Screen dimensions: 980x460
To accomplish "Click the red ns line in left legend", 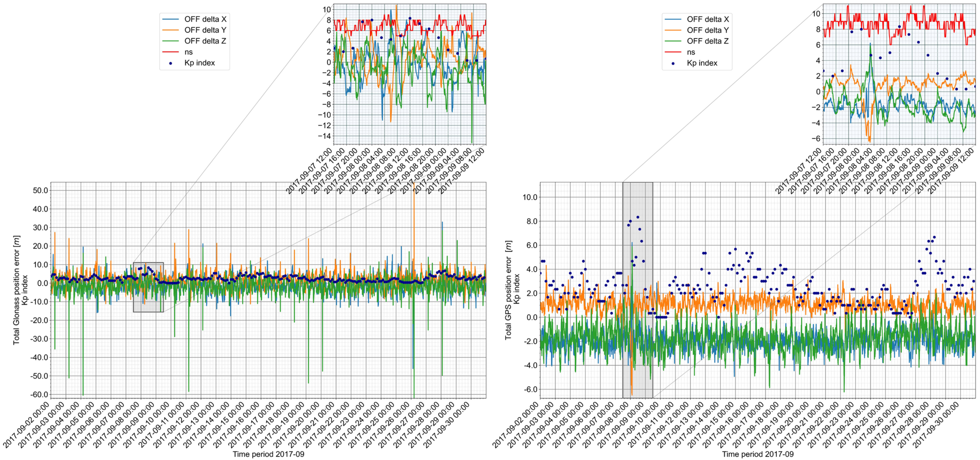I will click(170, 52).
